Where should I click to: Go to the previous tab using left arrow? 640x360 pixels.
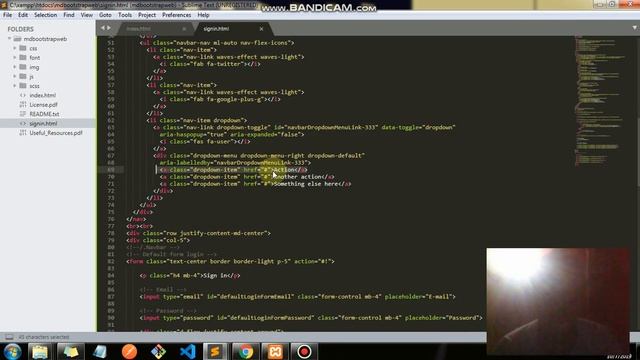(103, 28)
